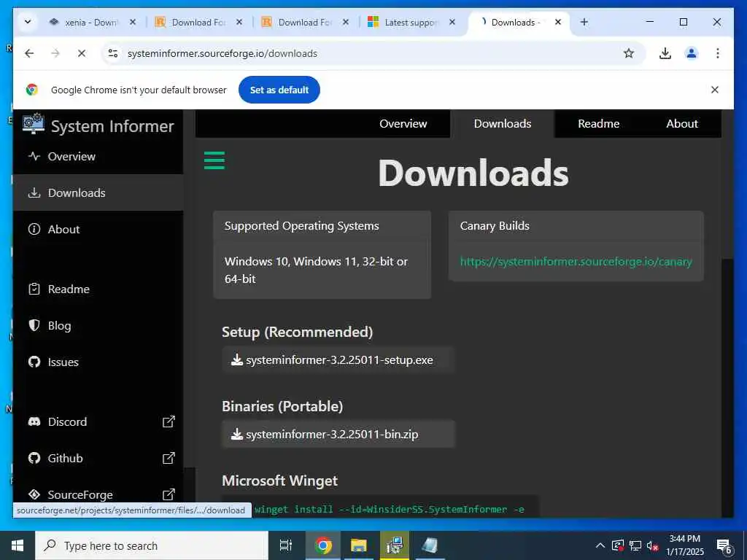Click the System Informer logo icon
The image size is (747, 560).
[34, 124]
